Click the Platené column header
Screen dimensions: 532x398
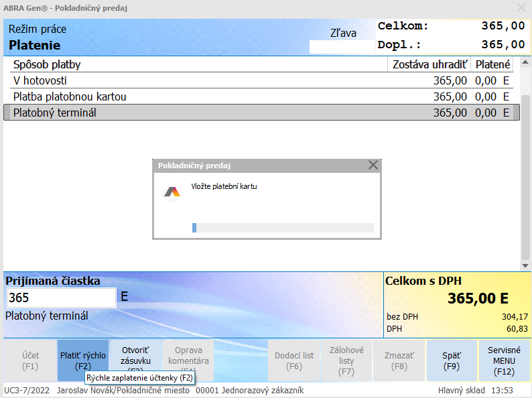coord(492,64)
